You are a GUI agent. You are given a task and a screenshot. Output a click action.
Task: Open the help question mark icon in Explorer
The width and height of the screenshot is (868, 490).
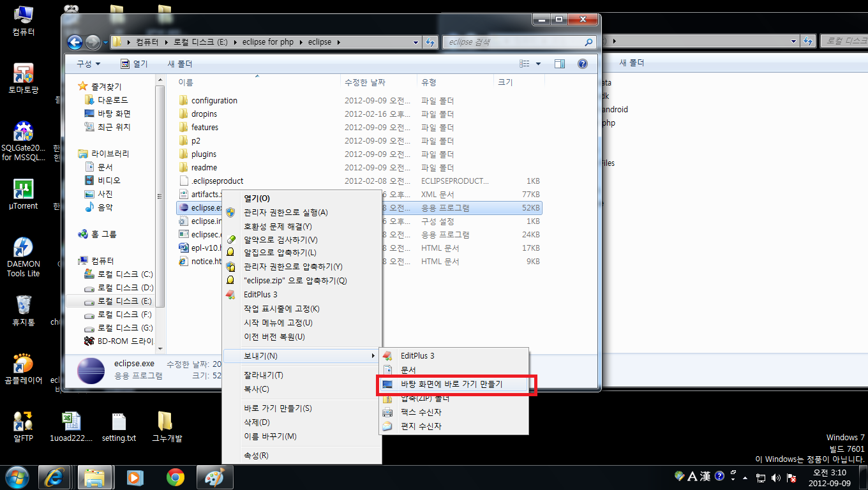coord(582,64)
